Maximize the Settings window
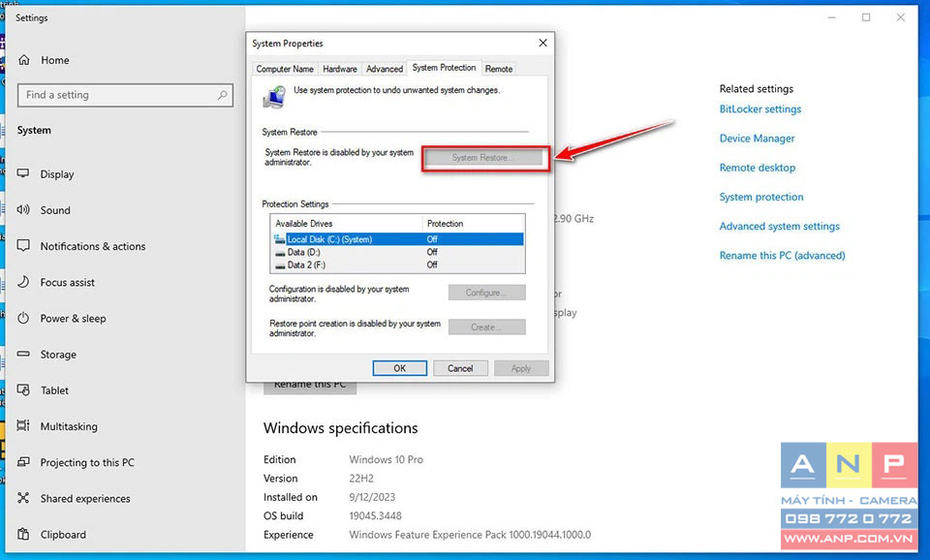Screen dimensions: 930x560 pyautogui.click(x=866, y=17)
